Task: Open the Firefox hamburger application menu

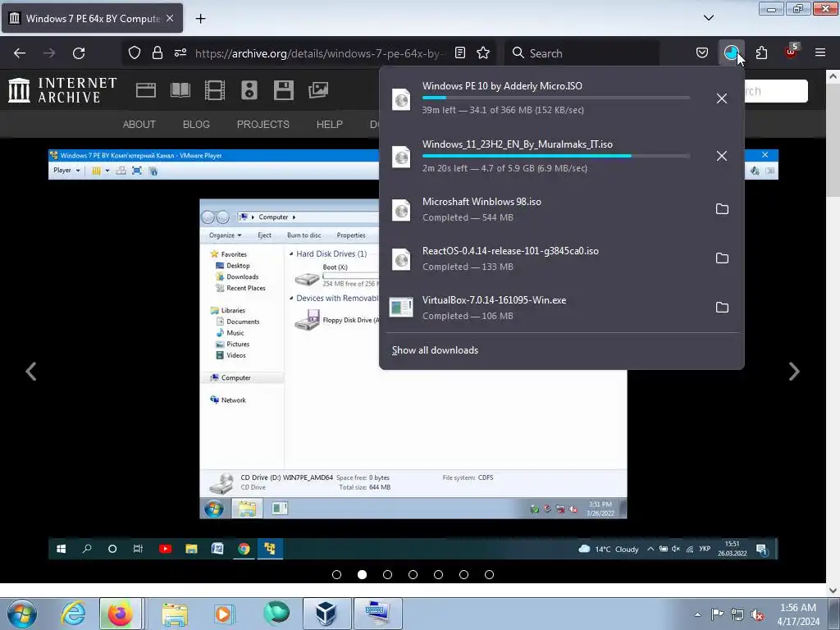Action: tap(820, 53)
